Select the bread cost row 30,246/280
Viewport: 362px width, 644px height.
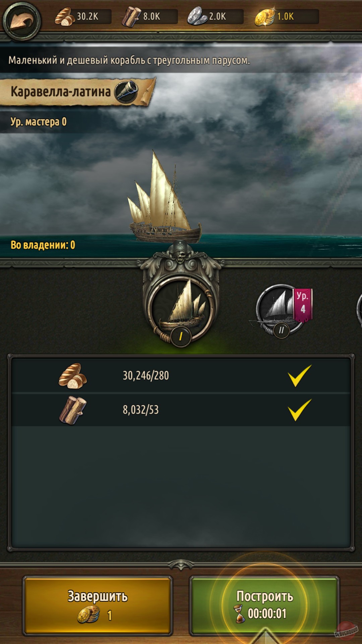pos(181,375)
